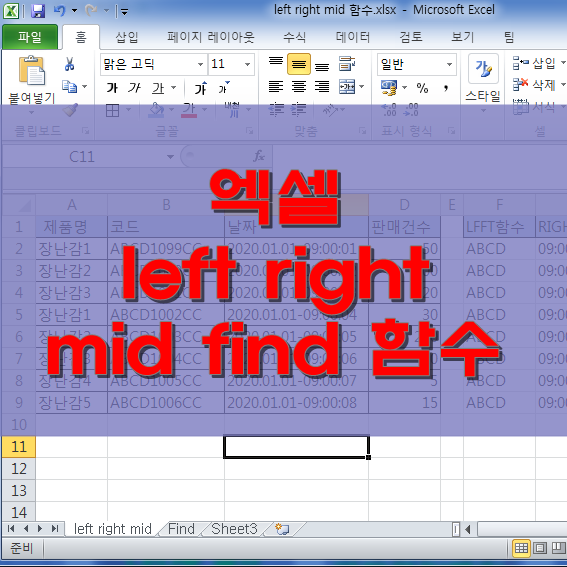Switch to Page Break Preview icon
The height and width of the screenshot is (567, 567).
point(558,549)
